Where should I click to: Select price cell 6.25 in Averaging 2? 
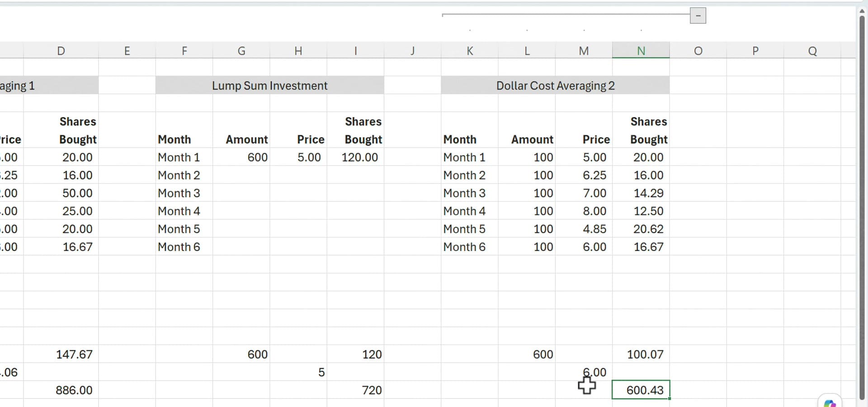(584, 175)
